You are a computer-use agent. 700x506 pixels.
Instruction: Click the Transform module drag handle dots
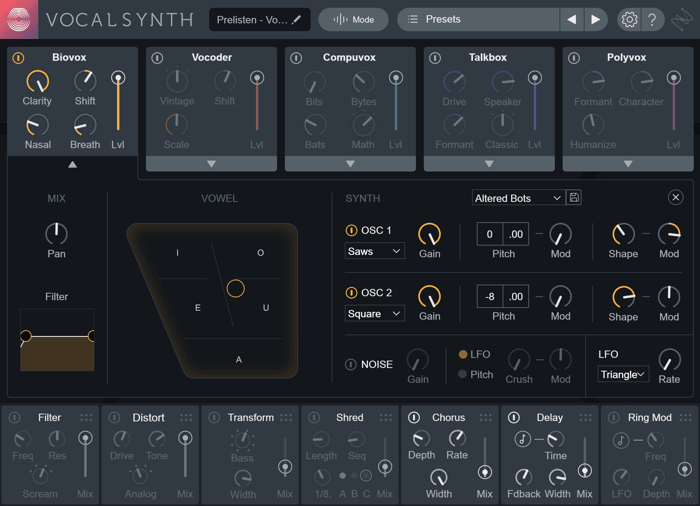[286, 418]
